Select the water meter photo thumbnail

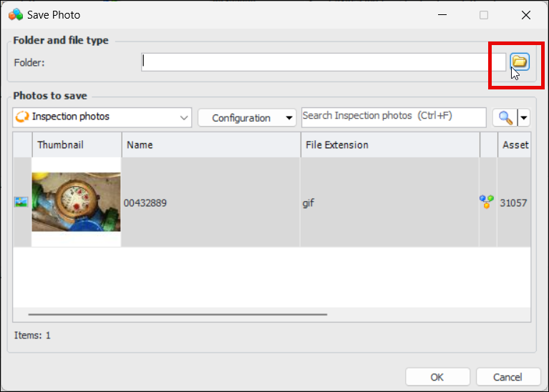point(77,202)
